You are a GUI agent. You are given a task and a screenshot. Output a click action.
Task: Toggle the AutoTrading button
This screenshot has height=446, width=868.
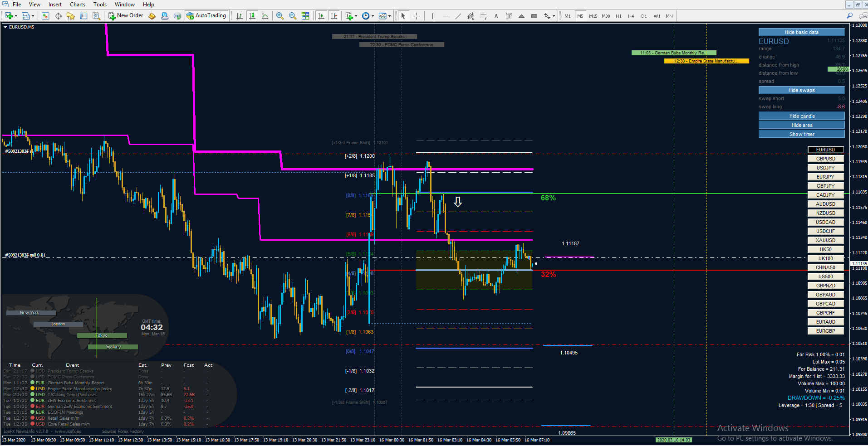207,16
